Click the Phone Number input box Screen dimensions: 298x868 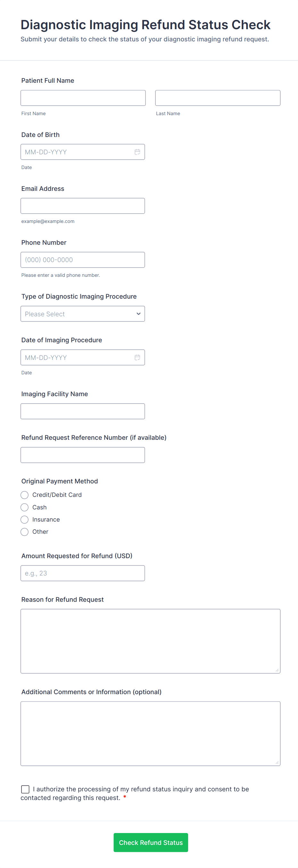tap(82, 260)
